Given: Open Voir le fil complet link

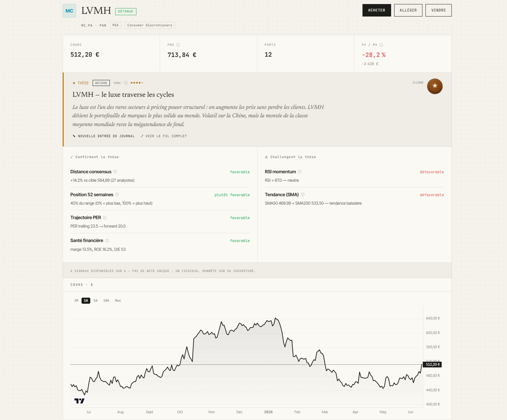Looking at the screenshot, I should pyautogui.click(x=164, y=136).
